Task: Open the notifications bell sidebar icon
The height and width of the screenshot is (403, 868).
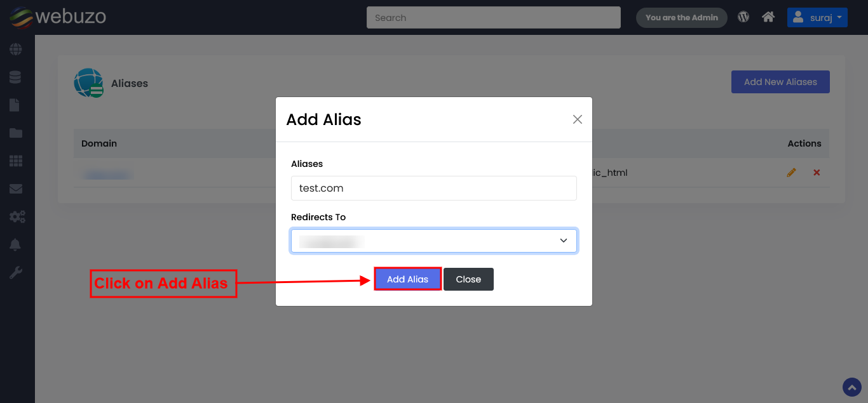Action: click(15, 245)
